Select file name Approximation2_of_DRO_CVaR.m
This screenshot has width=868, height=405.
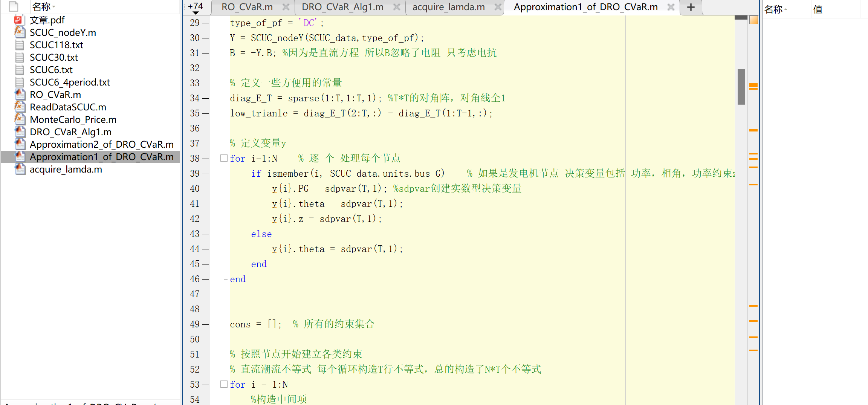tap(102, 144)
